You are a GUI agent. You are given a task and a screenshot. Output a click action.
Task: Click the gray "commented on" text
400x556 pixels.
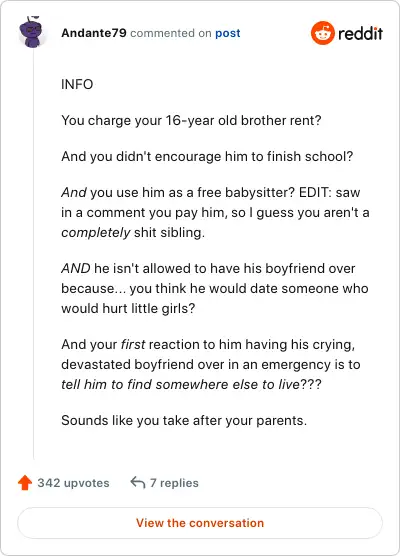[171, 33]
